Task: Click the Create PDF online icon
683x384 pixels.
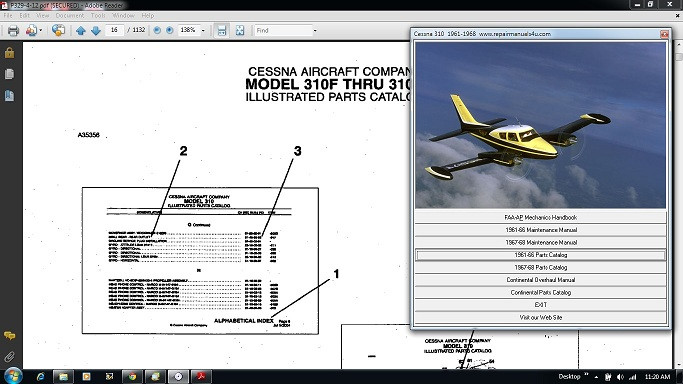Action: pyautogui.click(x=31, y=30)
